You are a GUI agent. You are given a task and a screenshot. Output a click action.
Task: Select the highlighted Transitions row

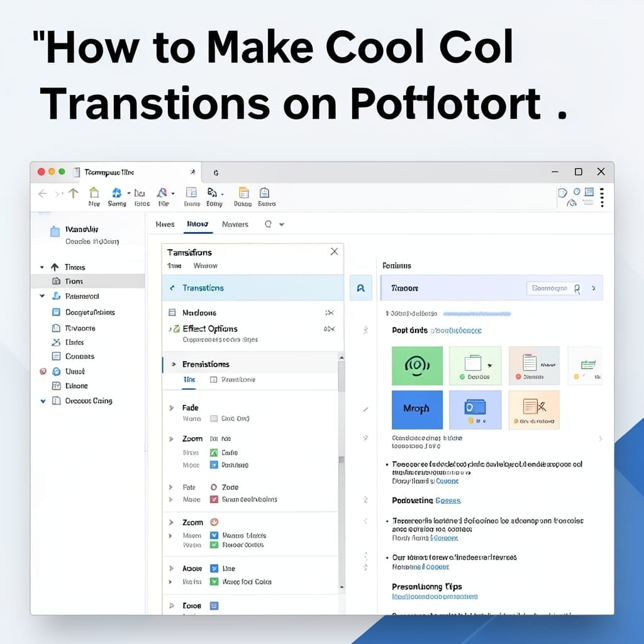pyautogui.click(x=253, y=288)
